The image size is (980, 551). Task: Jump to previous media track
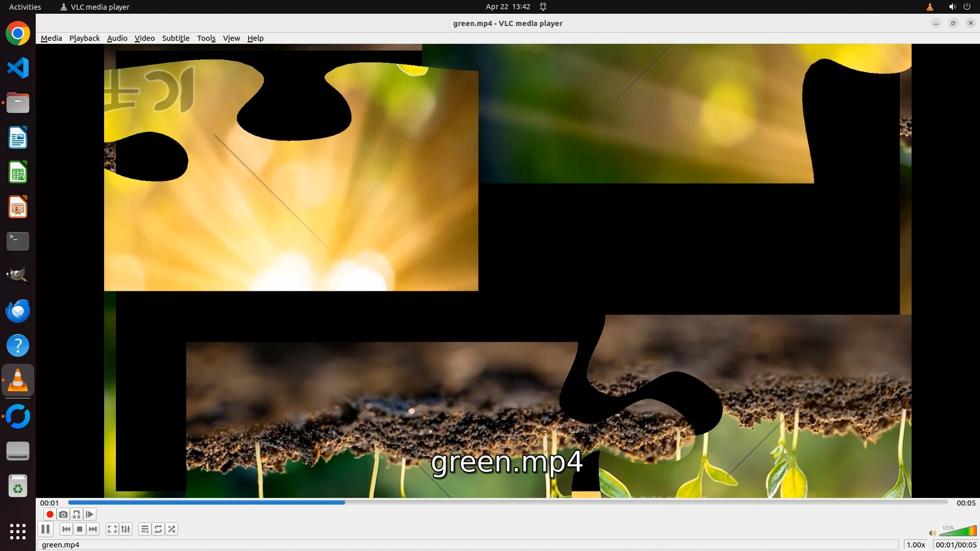(66, 529)
